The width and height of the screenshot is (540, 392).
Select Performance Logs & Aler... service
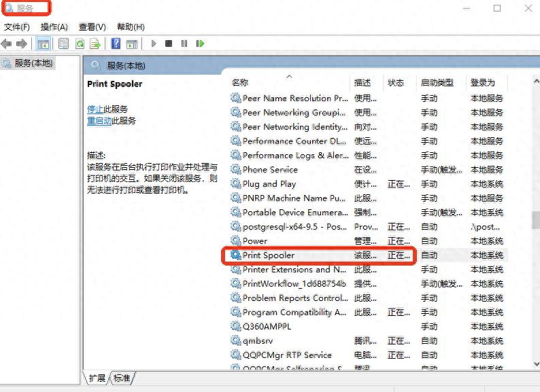[369, 155]
